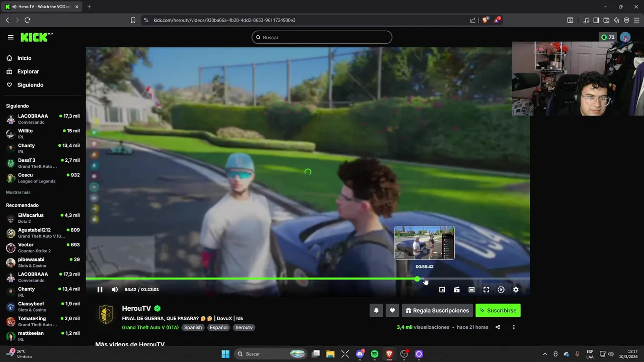Click the HerouTV channel avatar

coord(106,314)
